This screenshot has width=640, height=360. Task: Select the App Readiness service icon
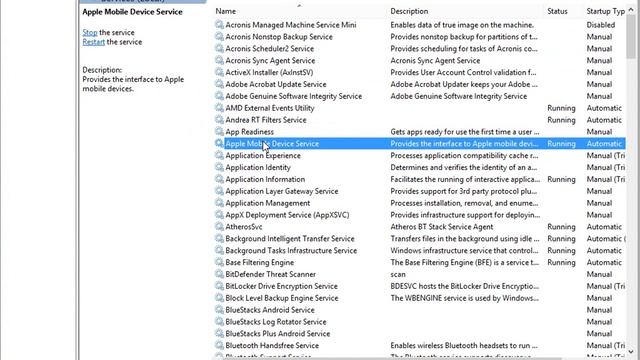click(x=219, y=131)
